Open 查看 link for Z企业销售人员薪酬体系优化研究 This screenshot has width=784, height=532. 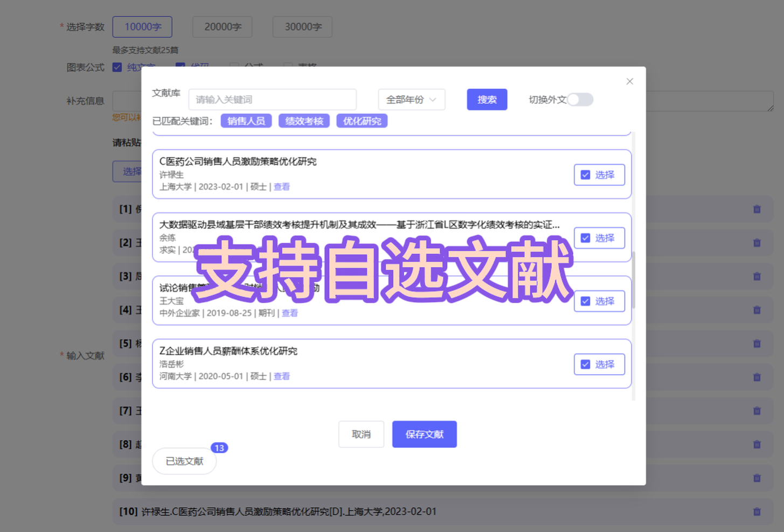coord(281,376)
